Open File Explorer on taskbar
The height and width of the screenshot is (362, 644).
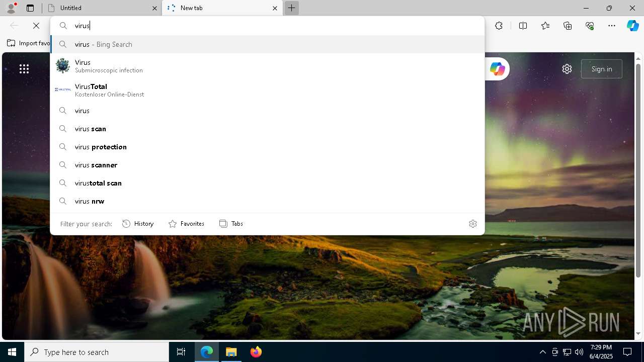pos(231,352)
